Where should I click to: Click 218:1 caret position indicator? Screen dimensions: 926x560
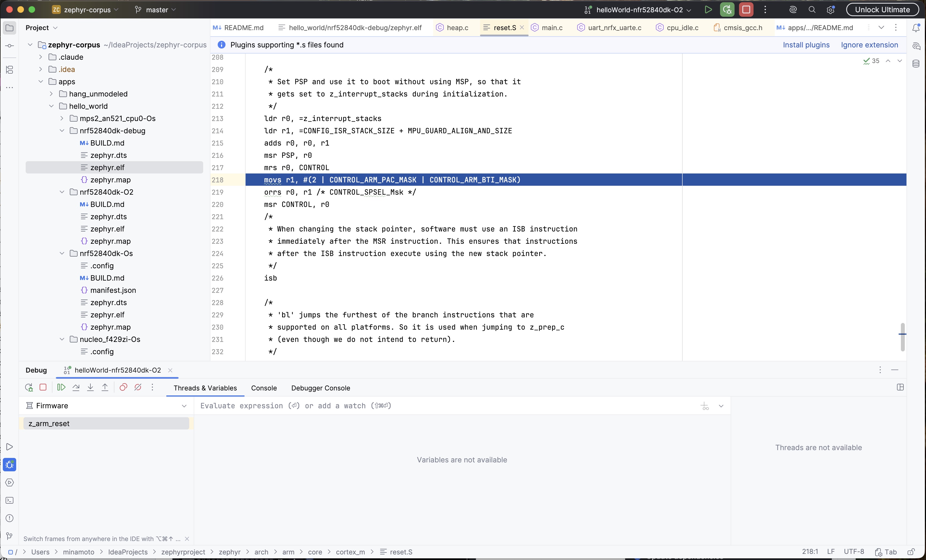point(810,552)
